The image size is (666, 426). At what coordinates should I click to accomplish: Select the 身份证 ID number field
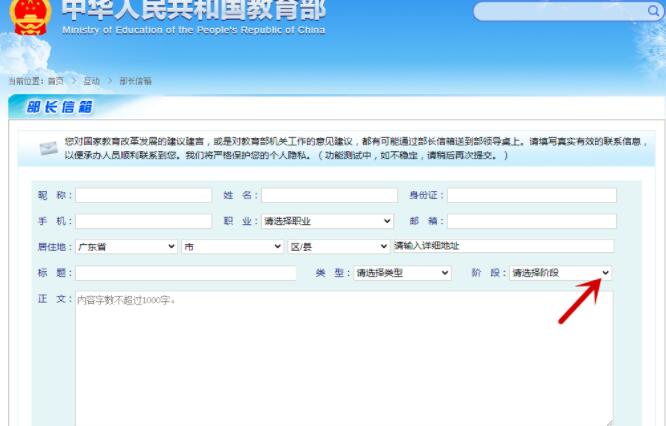(531, 195)
